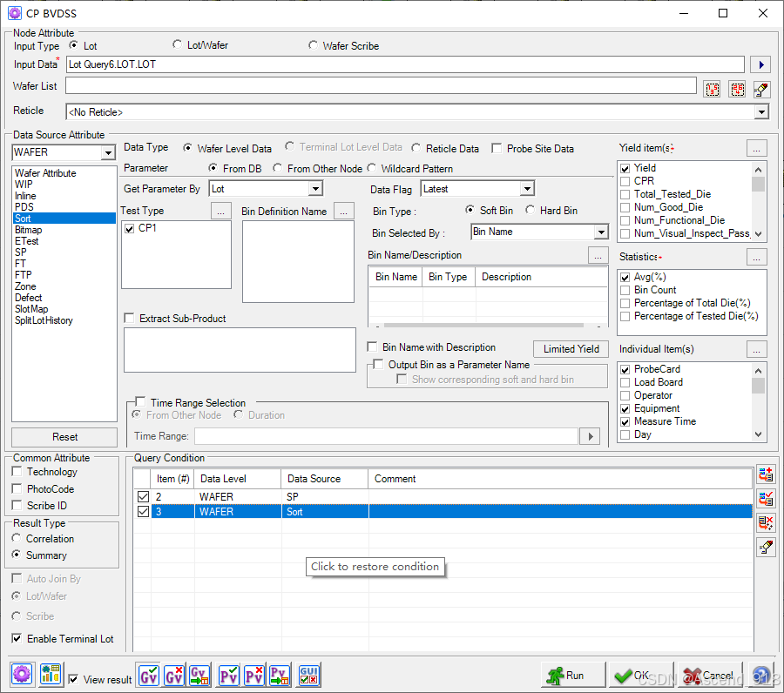The image size is (784, 693).
Task: Click the Wafer List input field
Action: [381, 86]
